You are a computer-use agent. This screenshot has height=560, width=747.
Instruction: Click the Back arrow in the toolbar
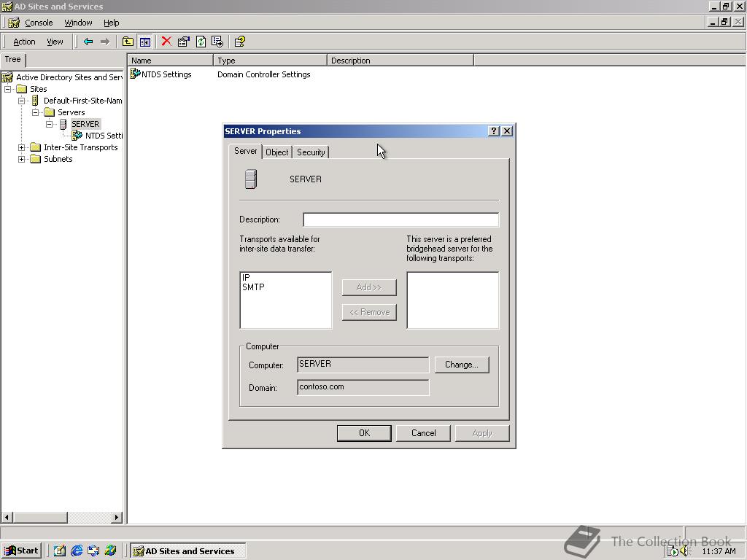(x=88, y=42)
